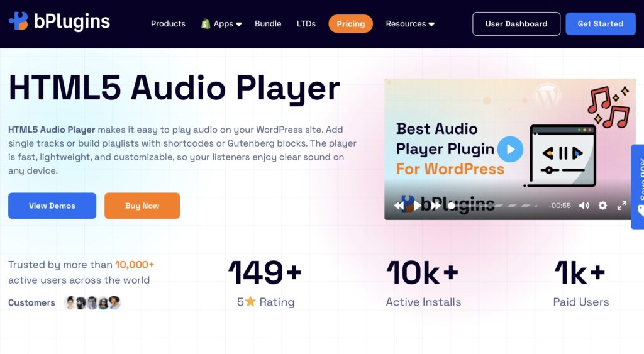
Task: Click the 149+ rating count
Action: click(x=265, y=272)
